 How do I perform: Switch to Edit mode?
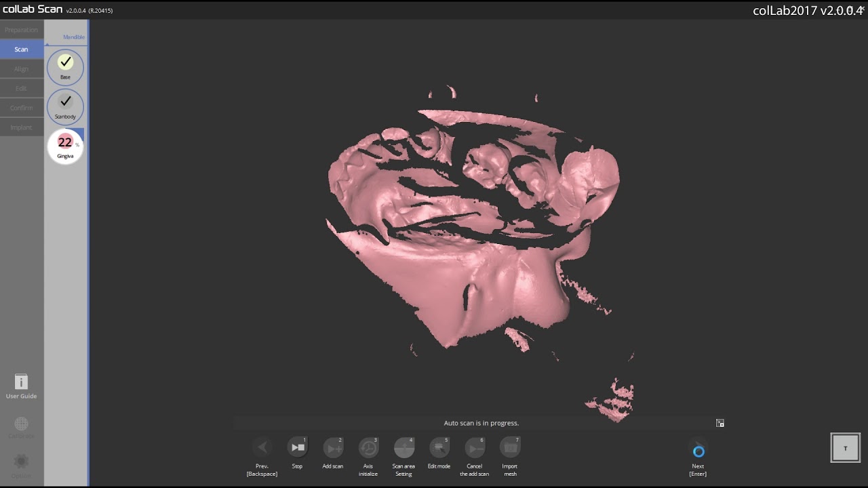439,447
